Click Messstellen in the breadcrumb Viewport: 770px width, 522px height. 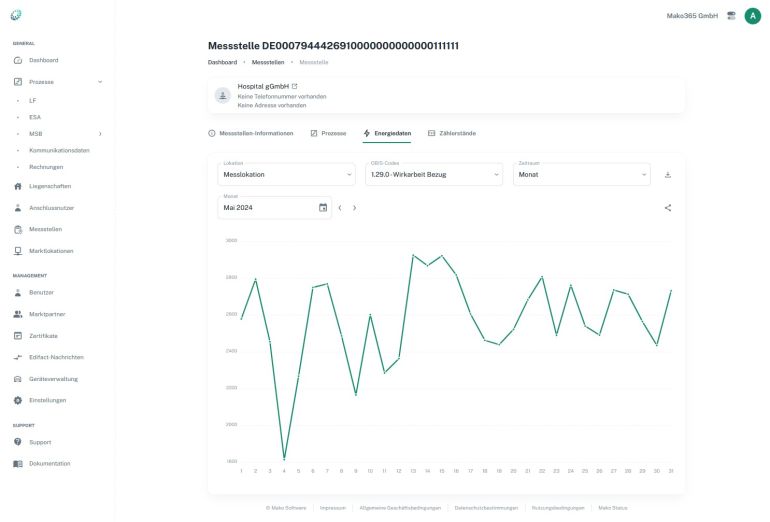pos(267,62)
